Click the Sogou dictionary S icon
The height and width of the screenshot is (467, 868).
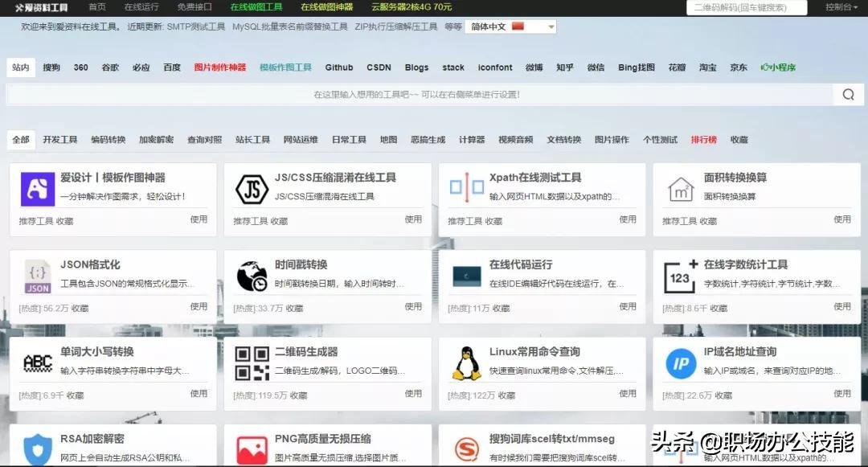(x=467, y=449)
